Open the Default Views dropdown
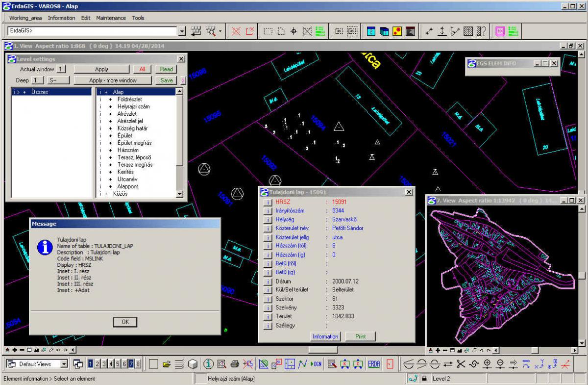The image size is (588, 385). [x=64, y=364]
